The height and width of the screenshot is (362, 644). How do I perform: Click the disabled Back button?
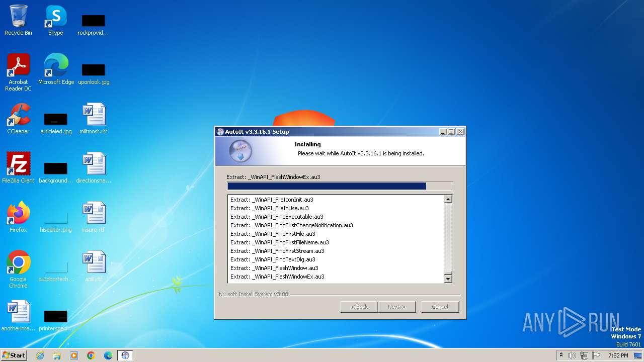coord(359,307)
